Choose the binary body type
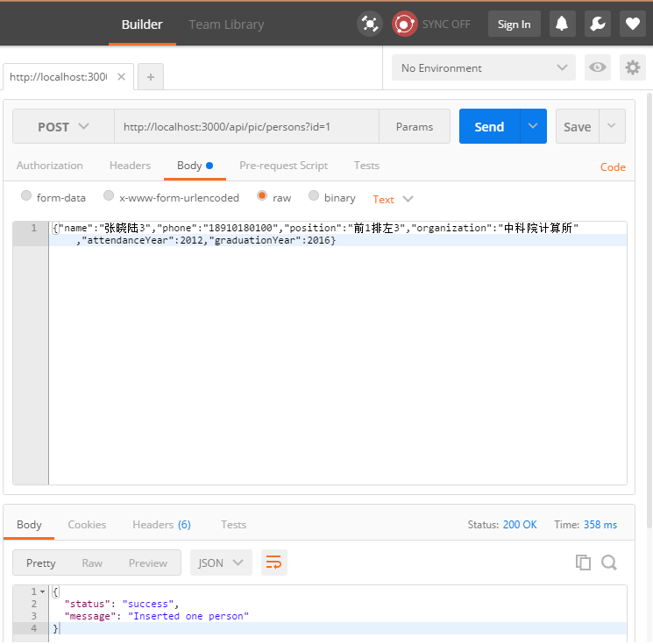The height and width of the screenshot is (644, 653). (x=314, y=197)
